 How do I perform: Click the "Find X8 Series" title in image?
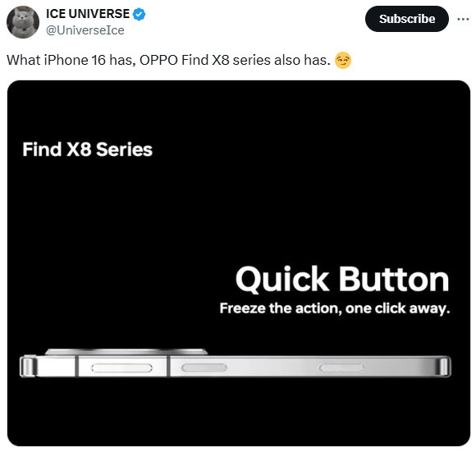(x=88, y=149)
